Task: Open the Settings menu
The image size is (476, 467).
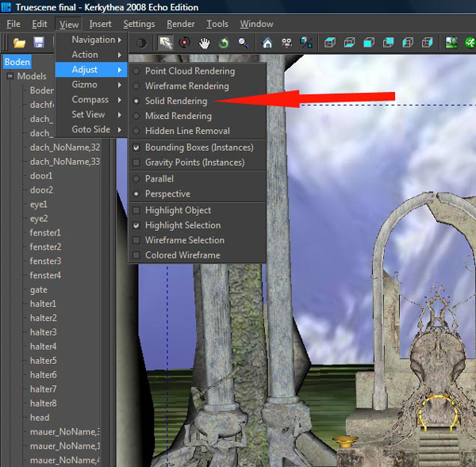Action: 139,24
